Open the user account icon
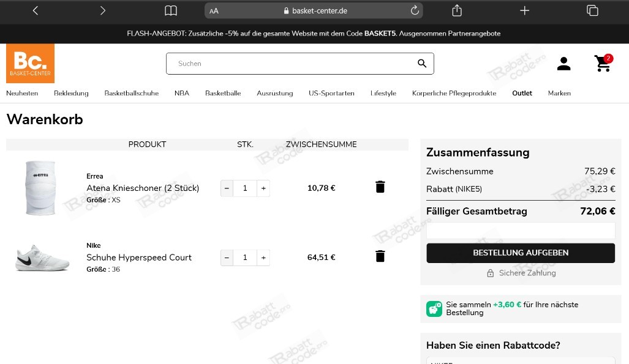Viewport: 629px width, 364px height. tap(563, 64)
